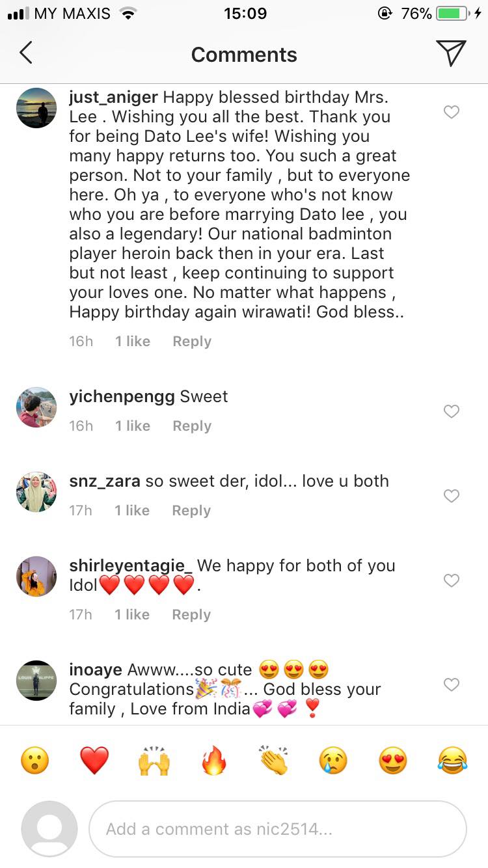This screenshot has width=488, height=868.
Task: Select the fire quick-reaction emoji
Action: (213, 760)
